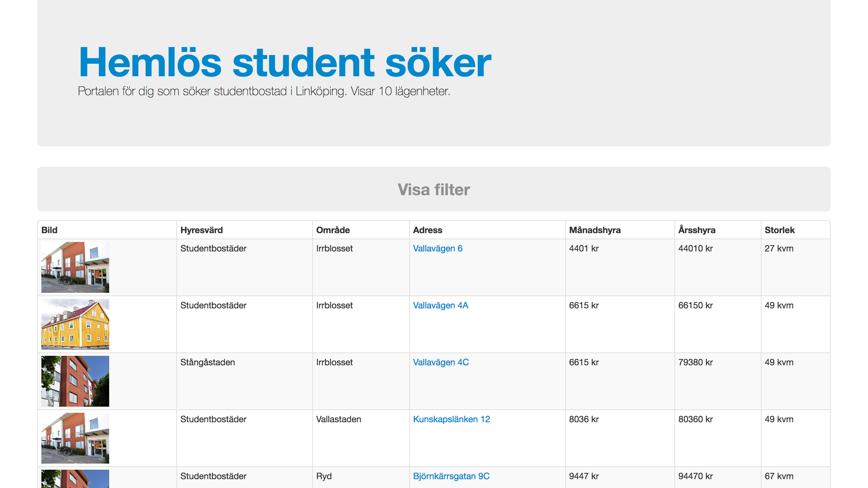The width and height of the screenshot is (868, 488).
Task: Click the Bild column header
Action: [49, 230]
